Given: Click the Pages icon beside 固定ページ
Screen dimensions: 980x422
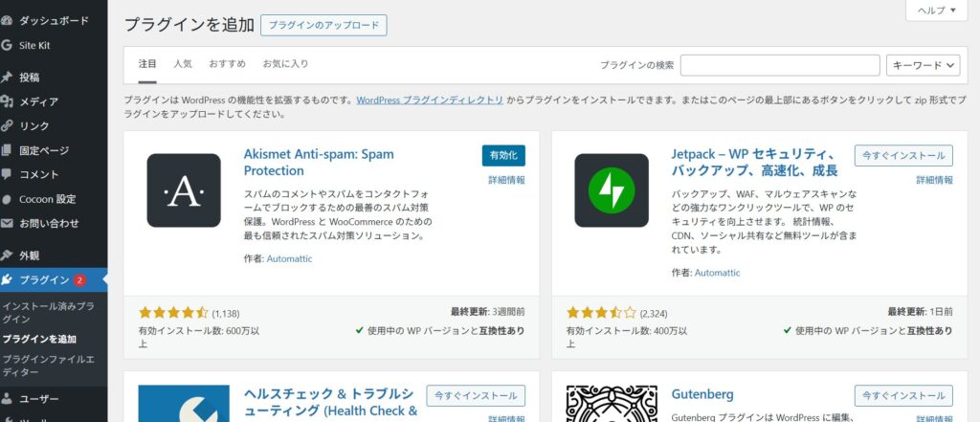Looking at the screenshot, I should point(7,150).
